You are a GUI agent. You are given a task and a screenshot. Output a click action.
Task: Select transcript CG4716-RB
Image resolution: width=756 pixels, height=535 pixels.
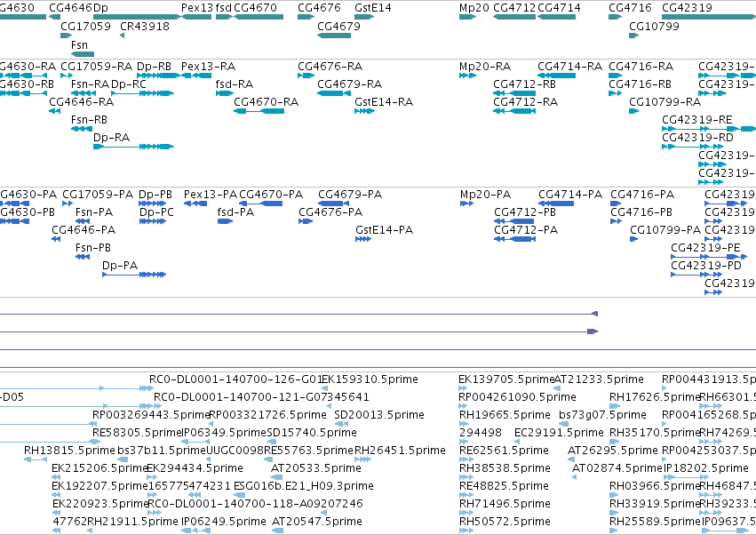coord(640,84)
